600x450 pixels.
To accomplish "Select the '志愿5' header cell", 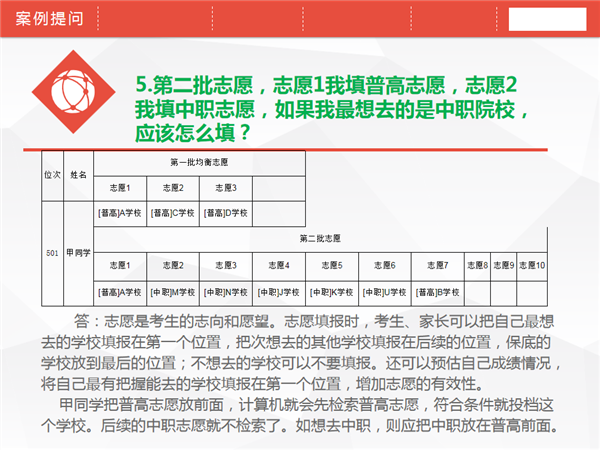I will pyautogui.click(x=332, y=266).
